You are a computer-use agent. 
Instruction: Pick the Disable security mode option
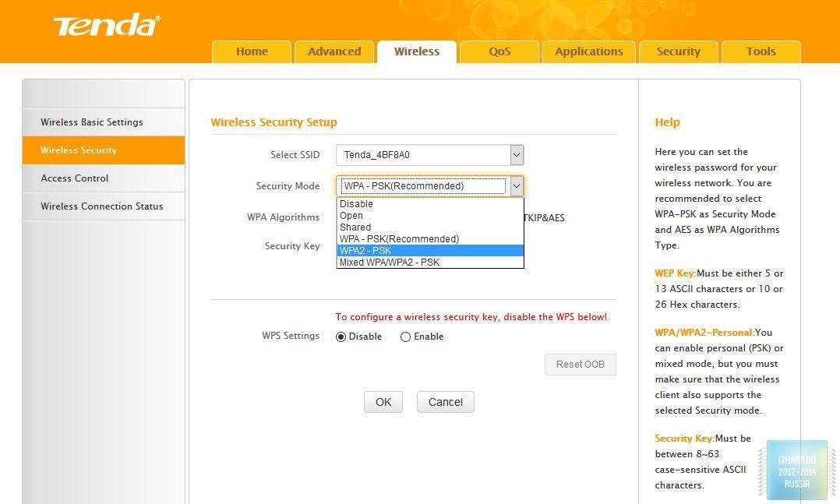(x=356, y=204)
